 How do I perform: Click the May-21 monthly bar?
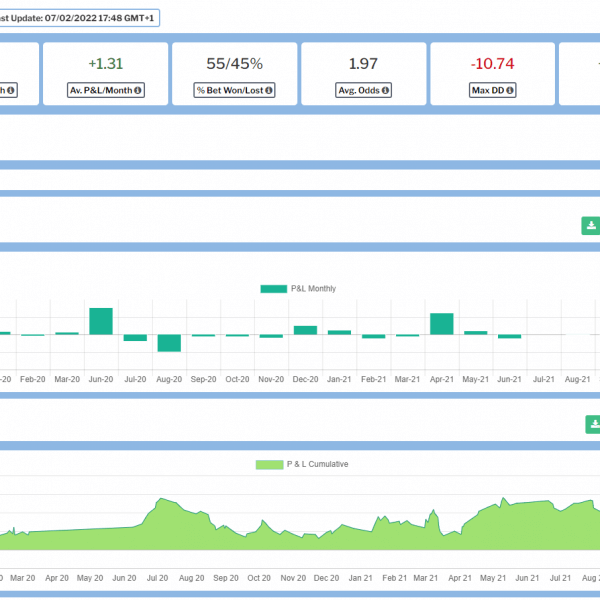(x=476, y=333)
